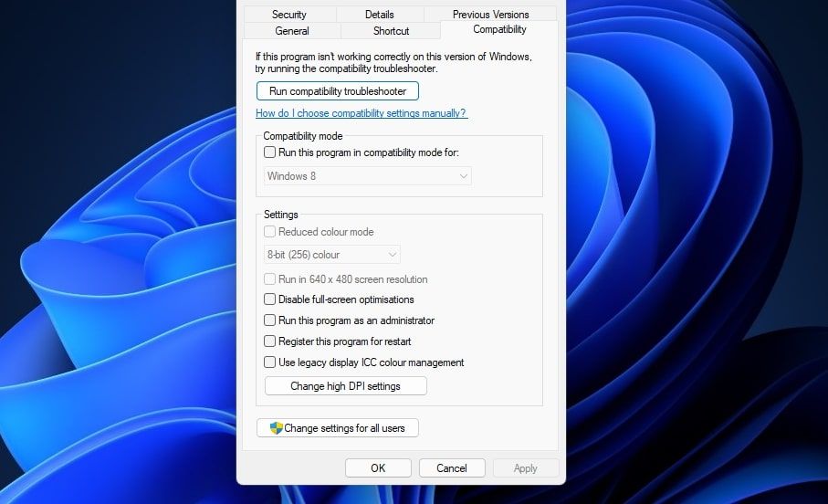Viewport: 828px width, 504px height.
Task: Tick the Reduced colour mode checkbox
Action: point(270,231)
